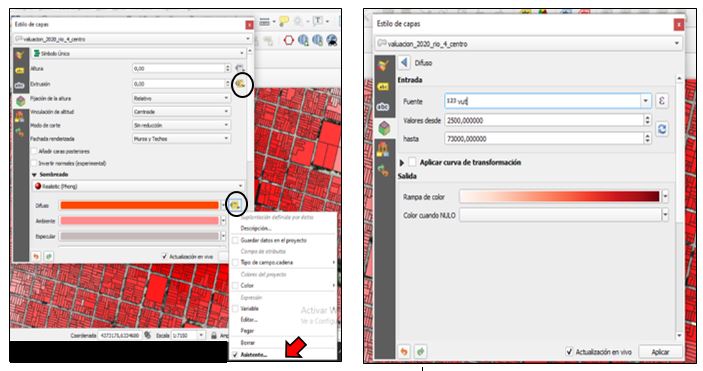Select red hexagon toolbar icon in QGIS window
This screenshot has height=371, width=703.
click(x=288, y=40)
